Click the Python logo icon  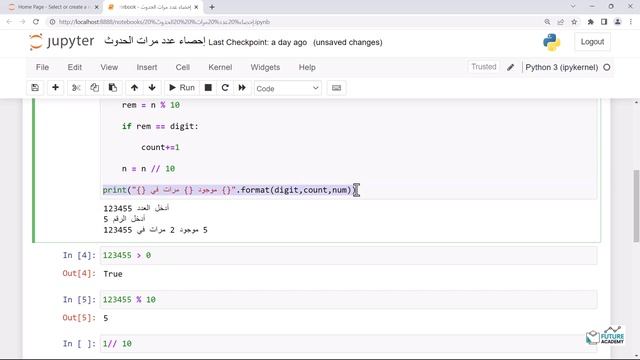[551, 42]
